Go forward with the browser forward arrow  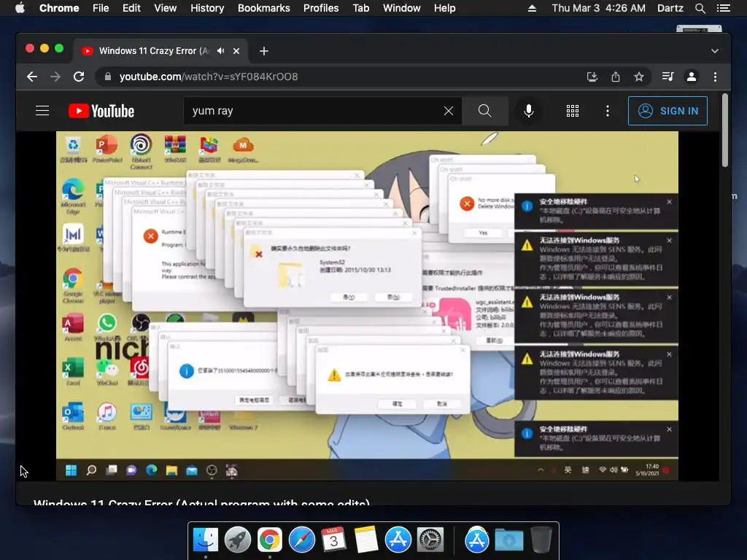[55, 77]
